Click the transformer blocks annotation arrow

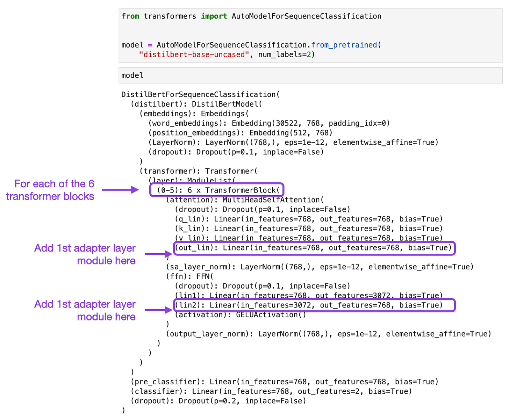120,190
